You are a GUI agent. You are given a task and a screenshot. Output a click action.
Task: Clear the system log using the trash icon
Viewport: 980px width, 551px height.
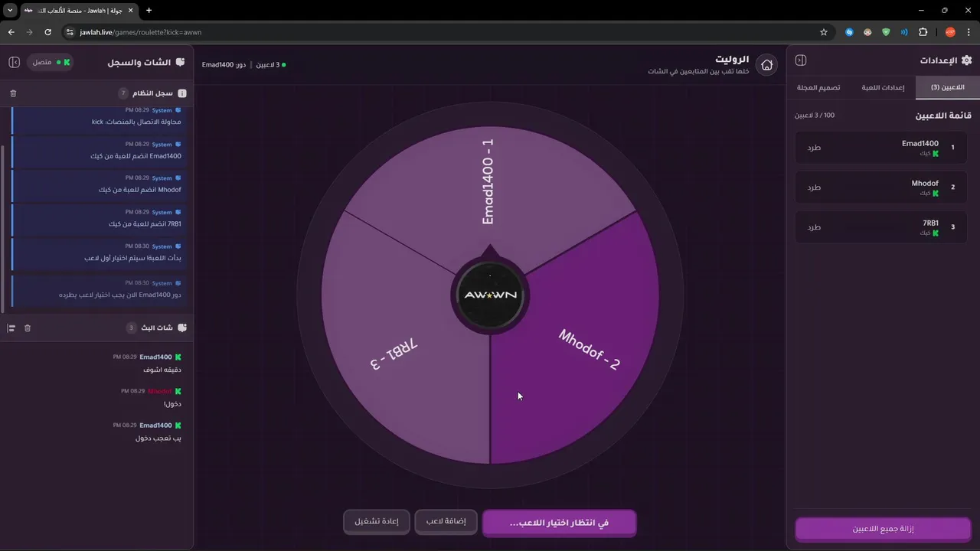(13, 93)
